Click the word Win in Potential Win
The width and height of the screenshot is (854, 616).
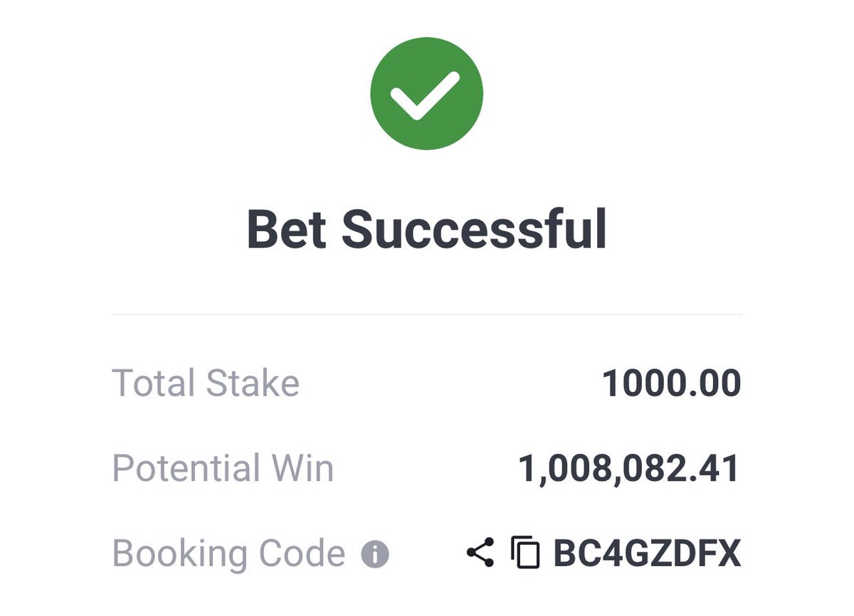[x=302, y=468]
